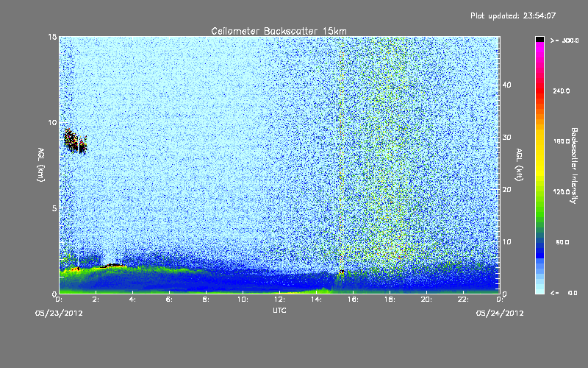
Task: Click the low cloud layer near 3: UTC
Action: click(113, 266)
